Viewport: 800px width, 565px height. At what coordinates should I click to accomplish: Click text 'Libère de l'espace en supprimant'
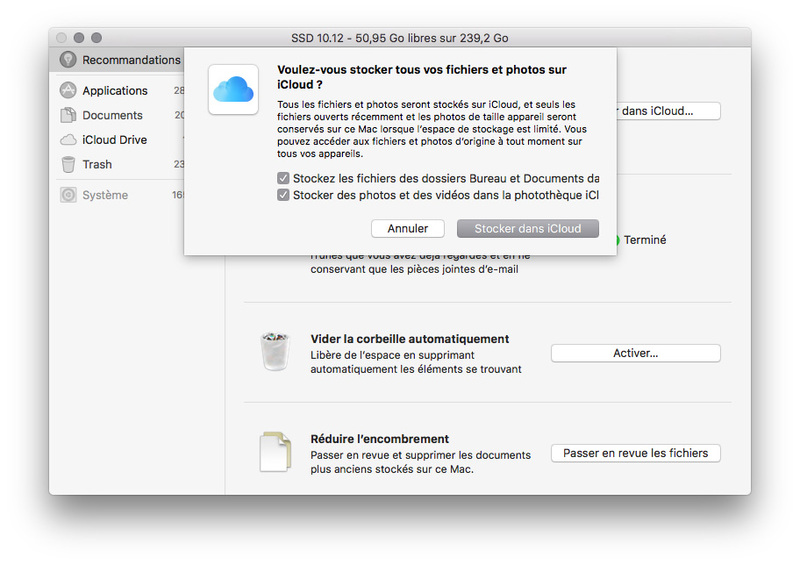pos(392,355)
